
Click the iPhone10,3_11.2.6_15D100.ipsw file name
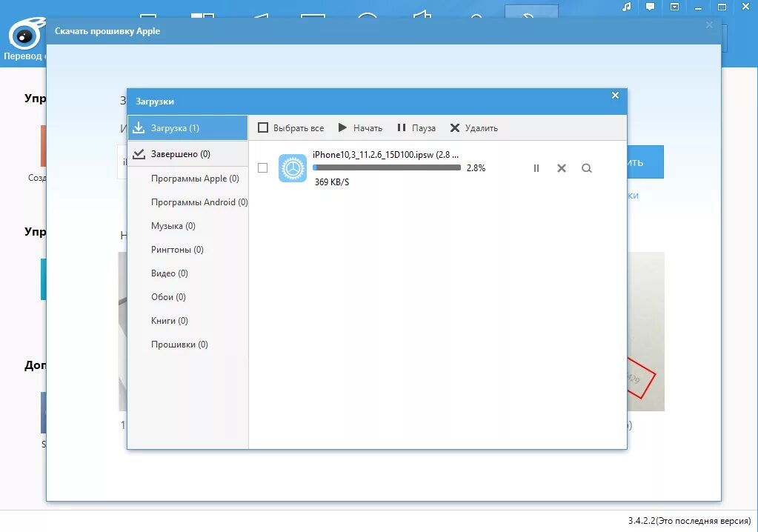coord(385,155)
